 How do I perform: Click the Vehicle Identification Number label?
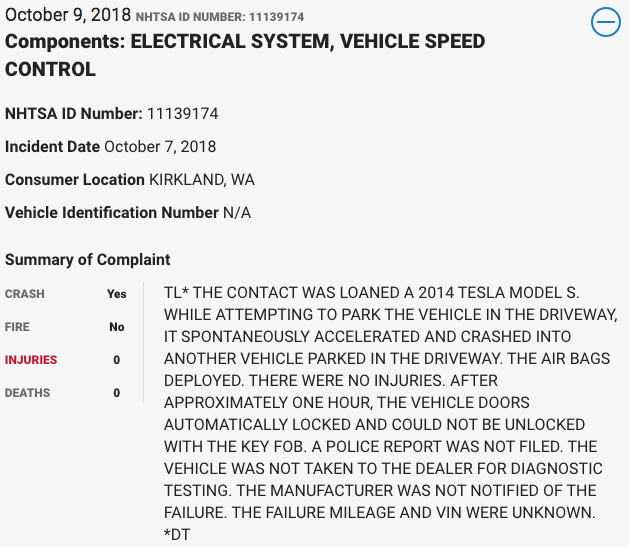pos(112,213)
